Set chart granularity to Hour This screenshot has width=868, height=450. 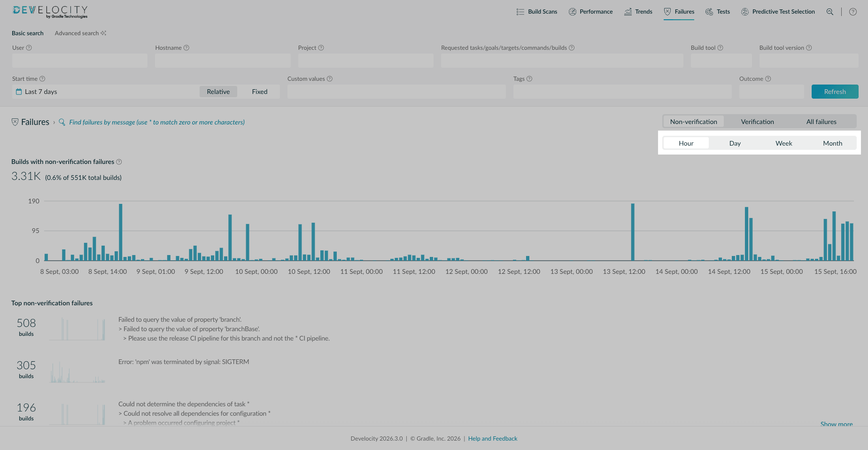tap(686, 143)
